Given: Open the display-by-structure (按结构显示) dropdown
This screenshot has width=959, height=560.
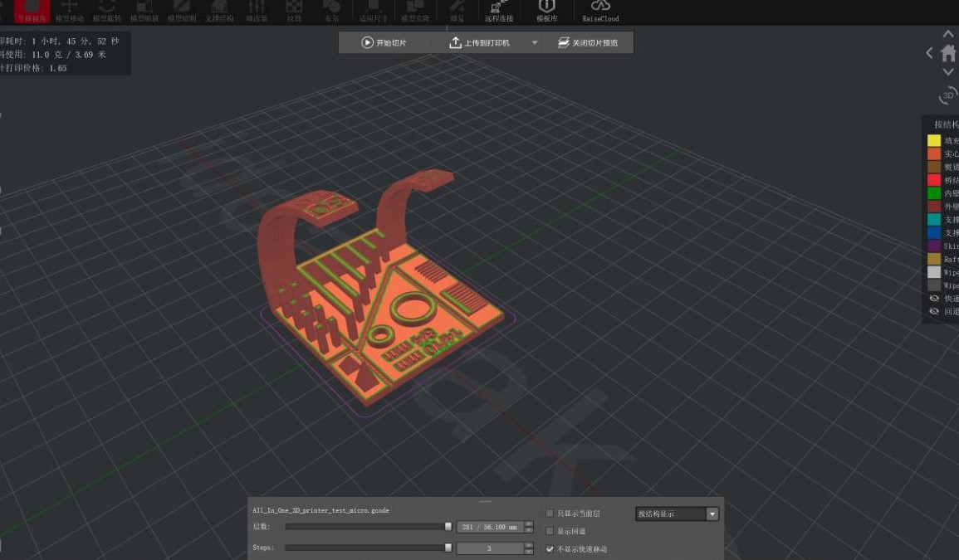Looking at the screenshot, I should coord(677,514).
